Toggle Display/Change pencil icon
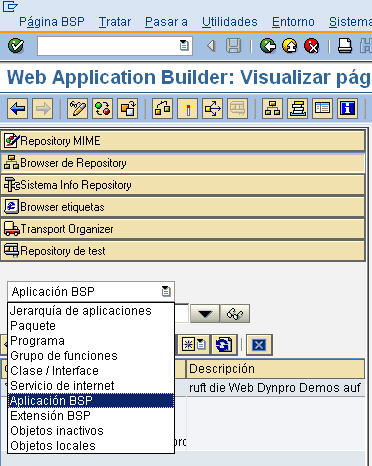 (77, 108)
